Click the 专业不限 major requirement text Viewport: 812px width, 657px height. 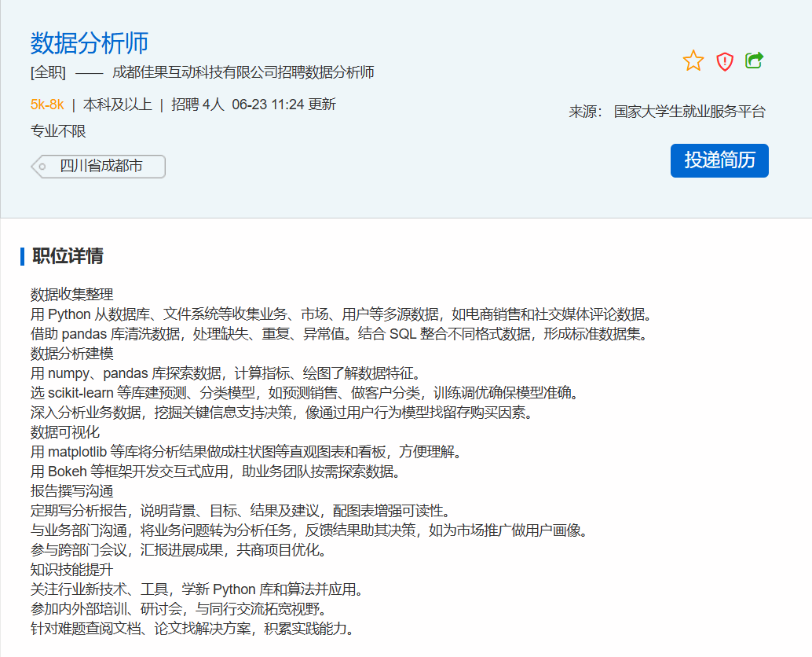point(58,131)
